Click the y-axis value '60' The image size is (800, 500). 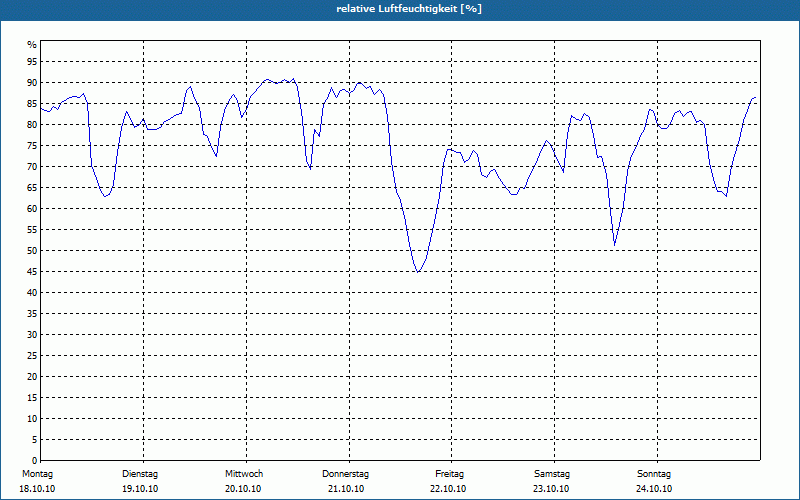(32, 209)
